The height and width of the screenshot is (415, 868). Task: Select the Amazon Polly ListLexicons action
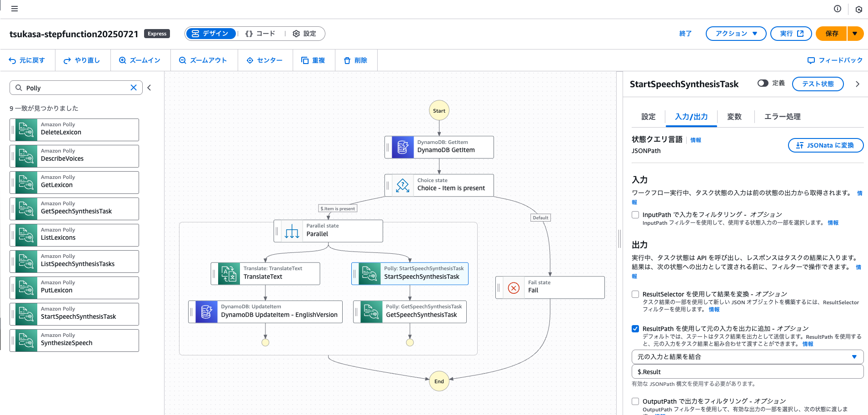click(74, 235)
